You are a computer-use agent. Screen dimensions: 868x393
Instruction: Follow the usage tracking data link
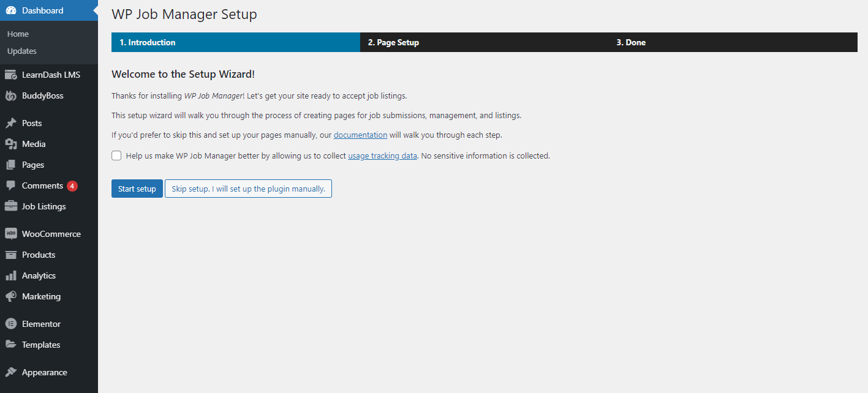pyautogui.click(x=382, y=156)
